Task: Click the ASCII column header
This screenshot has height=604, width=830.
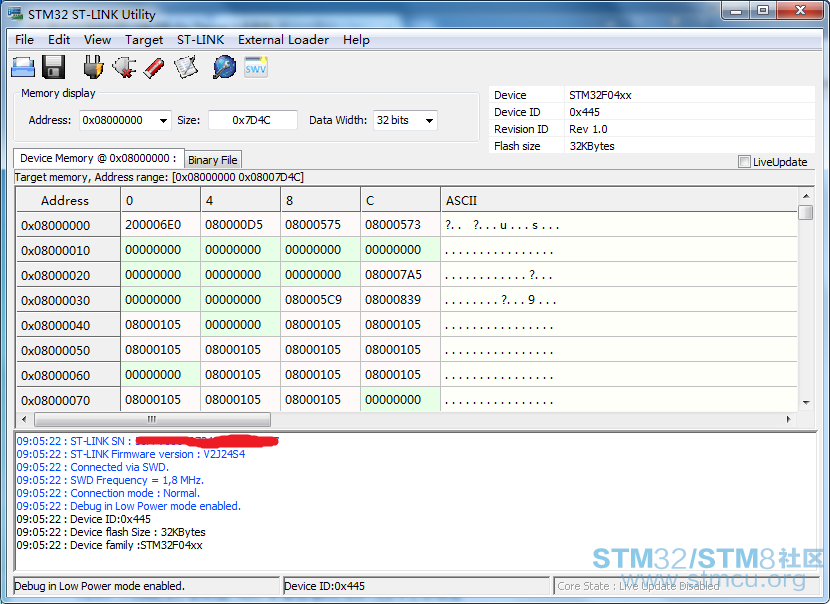Action: [x=619, y=201]
